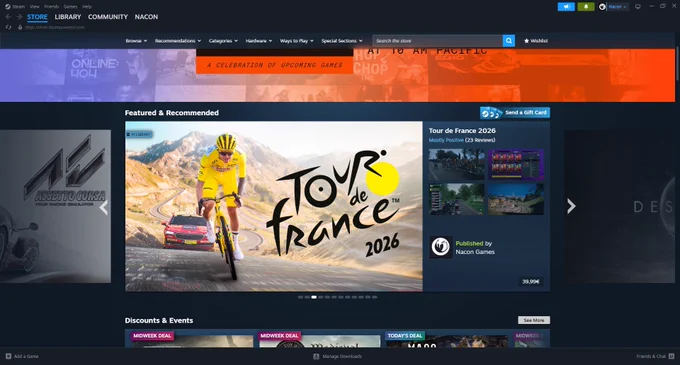Click the 39,99€ price tag
Image resolution: width=680 pixels, height=365 pixels.
coord(530,282)
